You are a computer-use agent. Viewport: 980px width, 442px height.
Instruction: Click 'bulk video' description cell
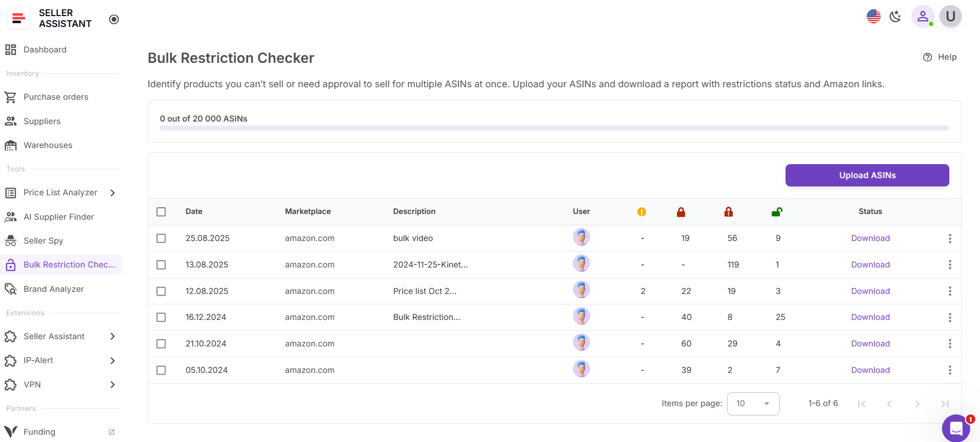(x=413, y=238)
